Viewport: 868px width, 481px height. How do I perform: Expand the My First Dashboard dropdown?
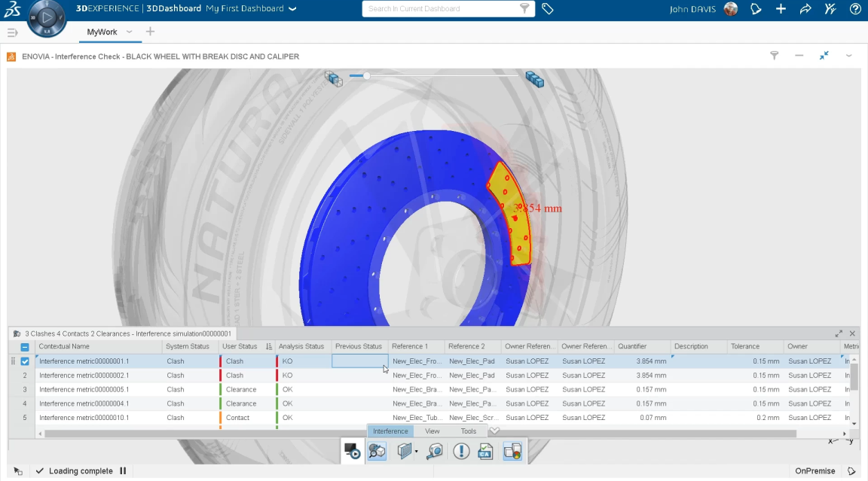[293, 9]
